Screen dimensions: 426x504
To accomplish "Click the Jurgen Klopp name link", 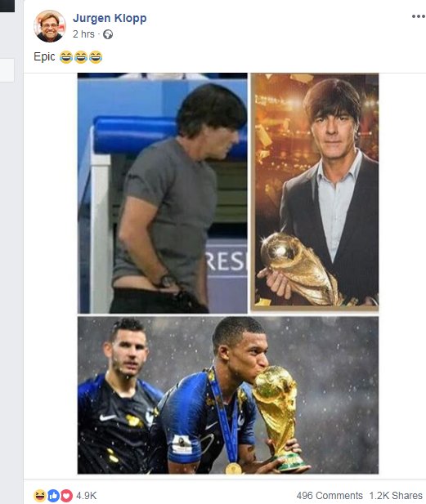I will click(110, 18).
